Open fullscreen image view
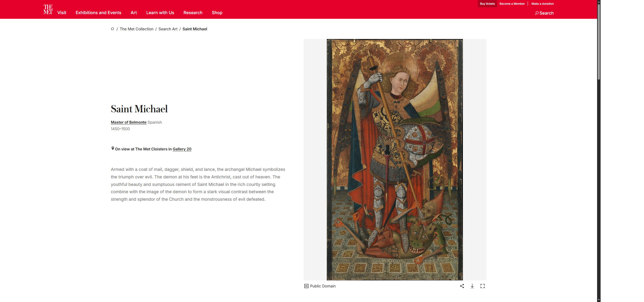The image size is (644, 302). pyautogui.click(x=482, y=286)
